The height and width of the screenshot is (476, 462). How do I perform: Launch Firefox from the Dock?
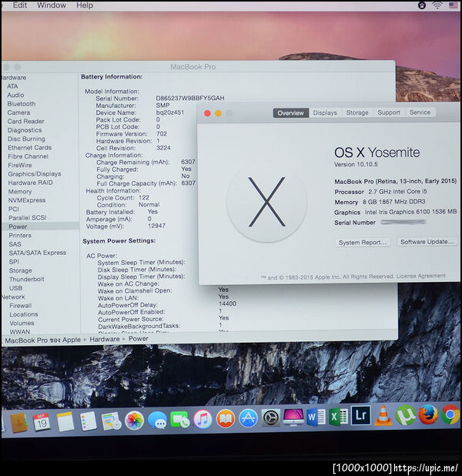tap(428, 414)
